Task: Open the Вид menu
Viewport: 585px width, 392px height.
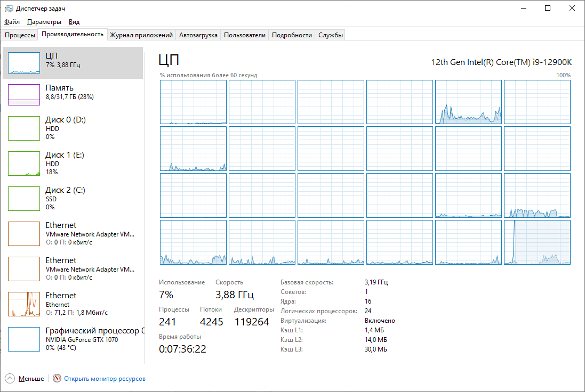Action: (x=74, y=22)
